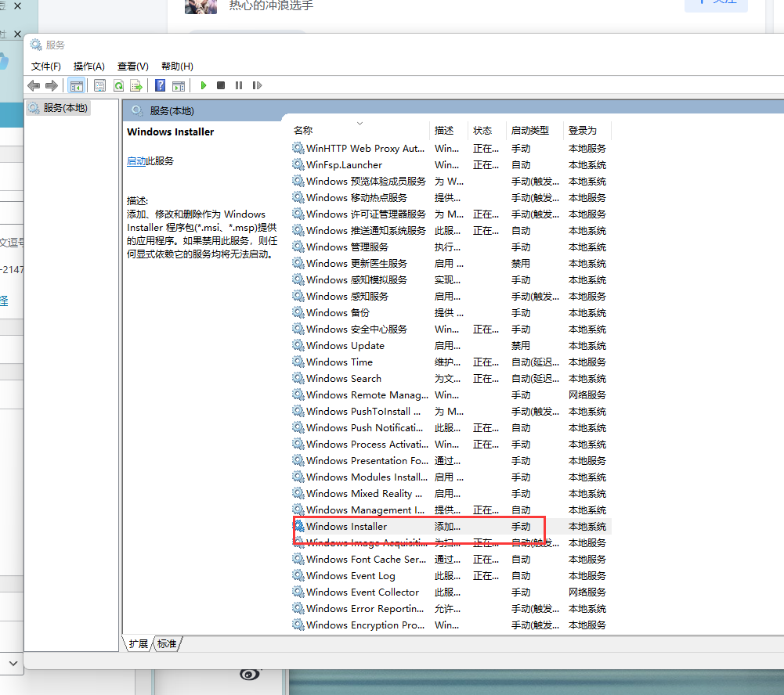Image resolution: width=784 pixels, height=695 pixels.
Task: Select the Windows Management I... service
Action: tap(451, 510)
